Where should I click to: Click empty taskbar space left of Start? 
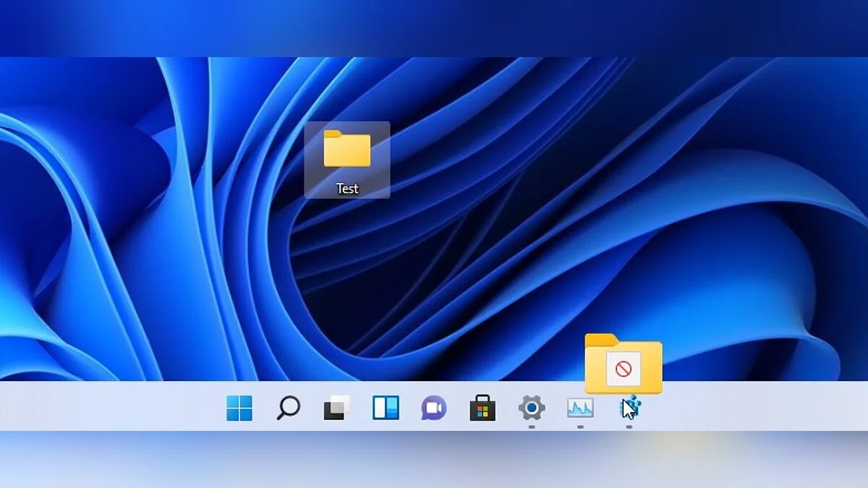pos(109,407)
